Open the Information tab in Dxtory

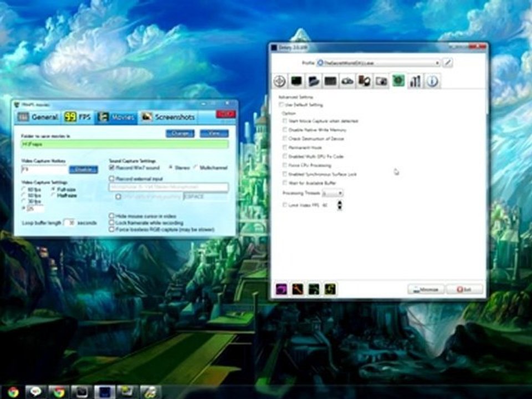click(x=432, y=81)
